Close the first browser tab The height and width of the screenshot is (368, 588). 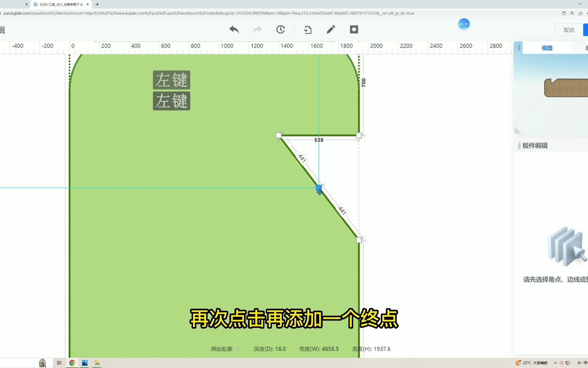pyautogui.click(x=27, y=4)
